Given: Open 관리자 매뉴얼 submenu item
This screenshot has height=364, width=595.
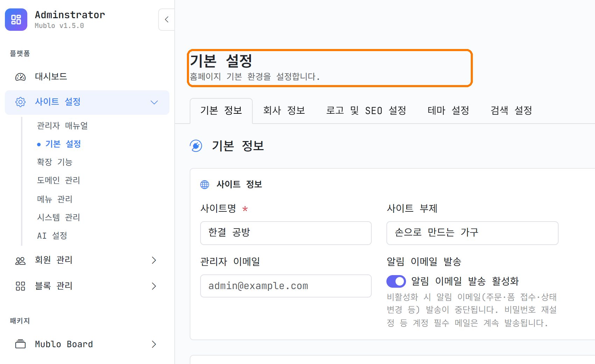Looking at the screenshot, I should [62, 125].
